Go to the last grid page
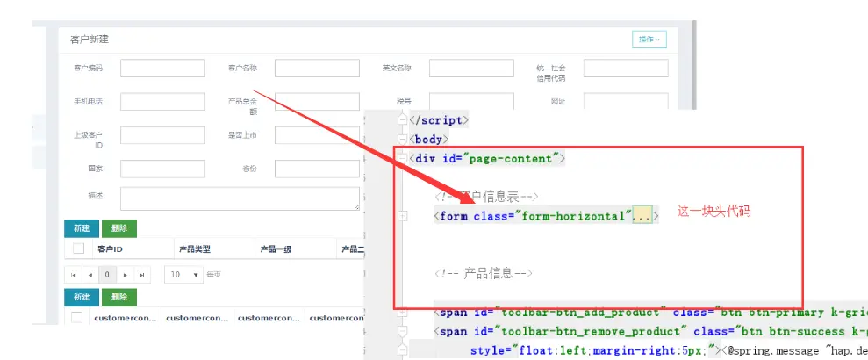Image resolution: width=868 pixels, height=360 pixels. coord(141,275)
